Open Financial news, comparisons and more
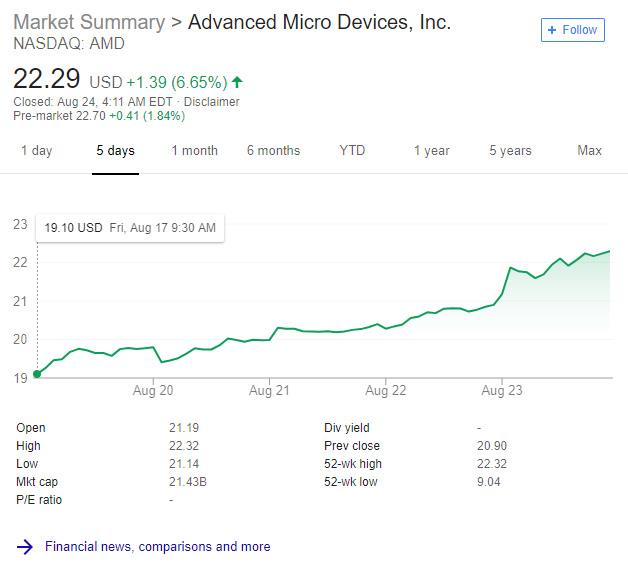 coord(157,547)
